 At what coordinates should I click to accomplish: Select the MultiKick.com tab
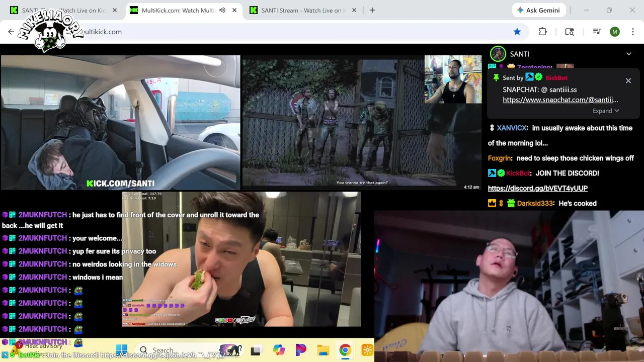[x=182, y=10]
